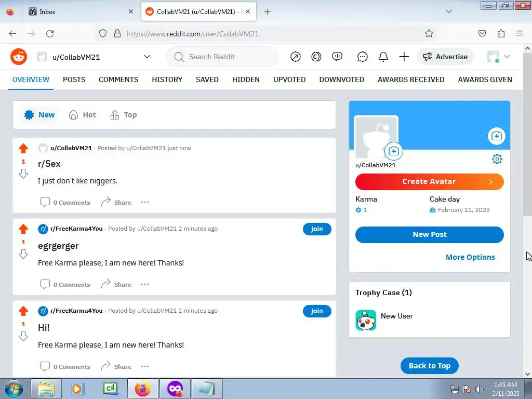Downvote the egrgerger post
The image size is (532, 399).
[23, 254]
